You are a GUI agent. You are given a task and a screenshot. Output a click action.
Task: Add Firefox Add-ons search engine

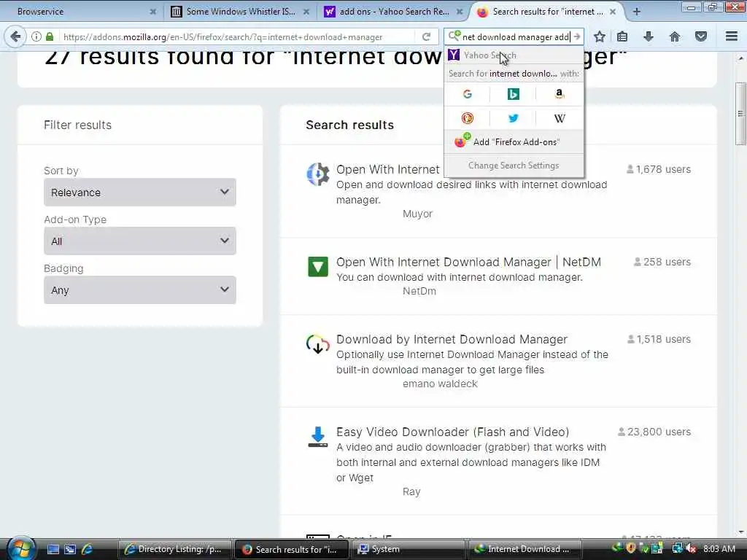pyautogui.click(x=514, y=142)
